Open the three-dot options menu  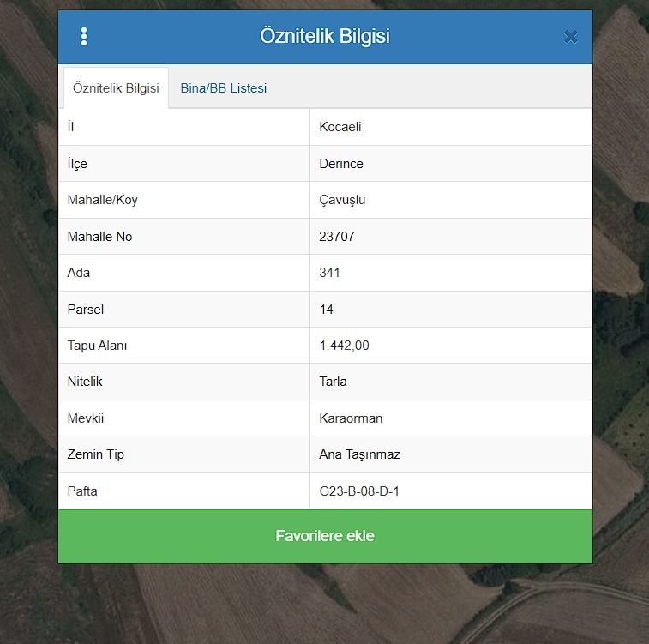tap(84, 36)
